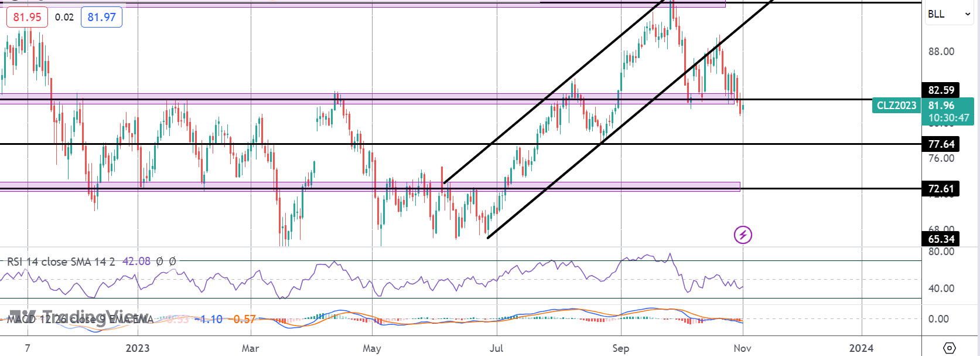
Task: Click the May label on time axis
Action: click(372, 348)
